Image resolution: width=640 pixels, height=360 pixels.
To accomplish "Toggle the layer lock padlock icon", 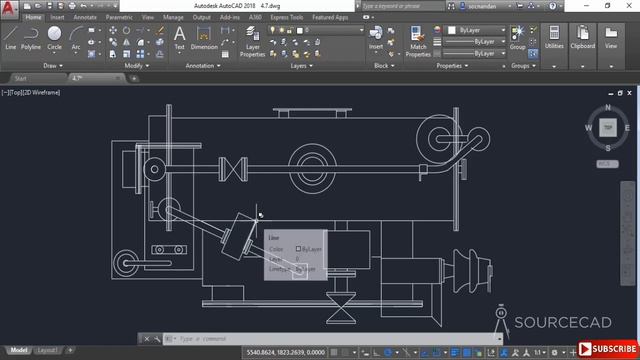I will pyautogui.click(x=289, y=30).
